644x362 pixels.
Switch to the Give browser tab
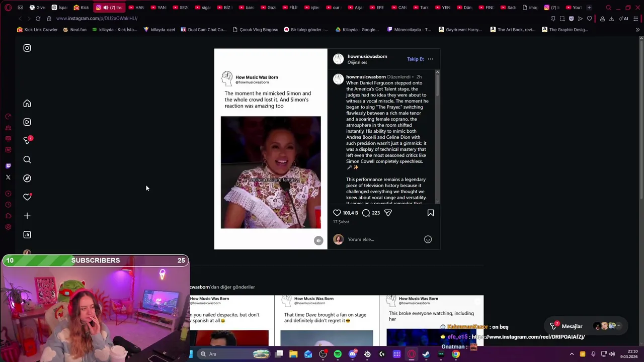coord(37,8)
